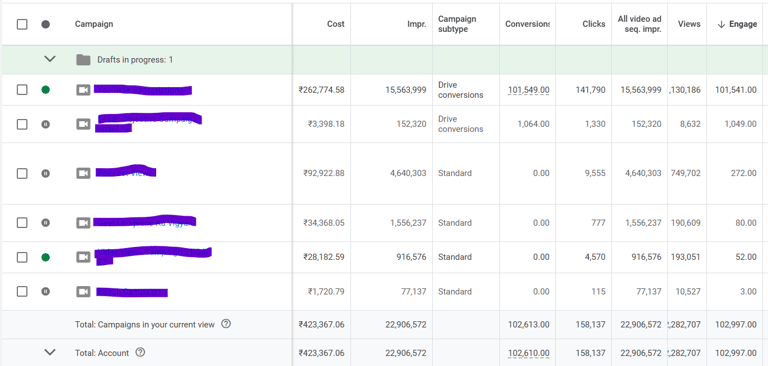
Task: Click the engagements cell 272.00
Action: point(745,173)
